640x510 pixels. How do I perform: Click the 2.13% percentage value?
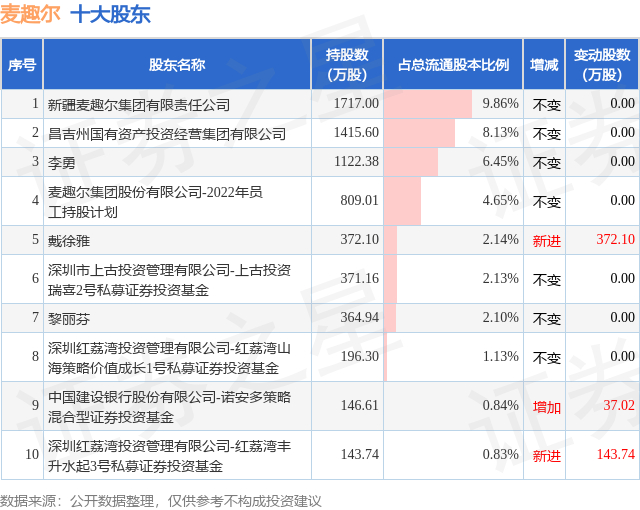pyautogui.click(x=500, y=279)
